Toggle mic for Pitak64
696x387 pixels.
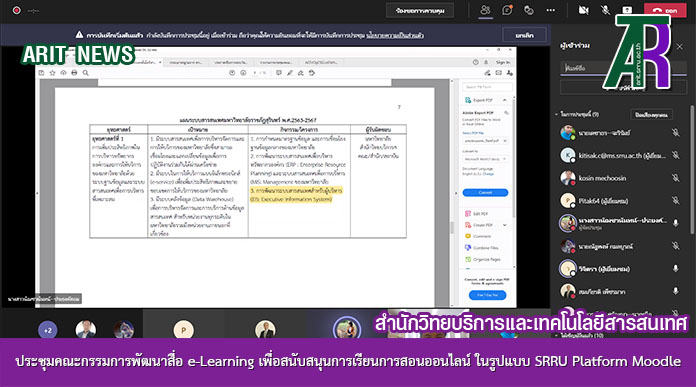(x=675, y=200)
